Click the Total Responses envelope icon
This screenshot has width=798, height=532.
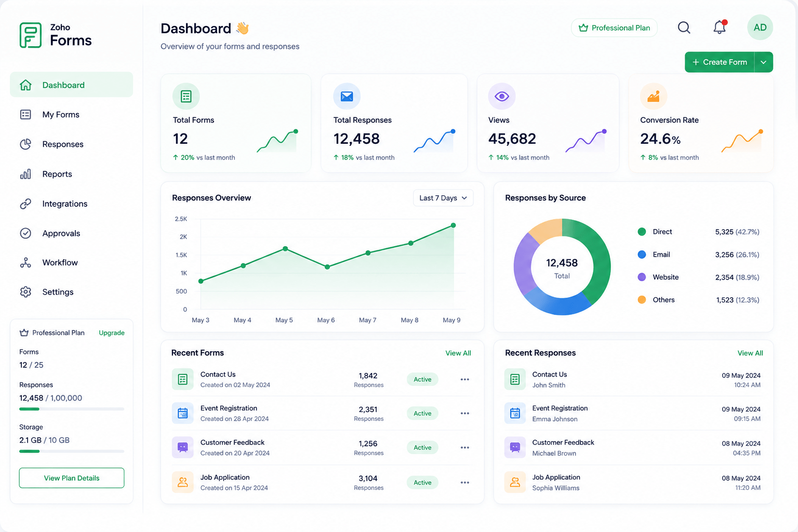[x=347, y=96]
